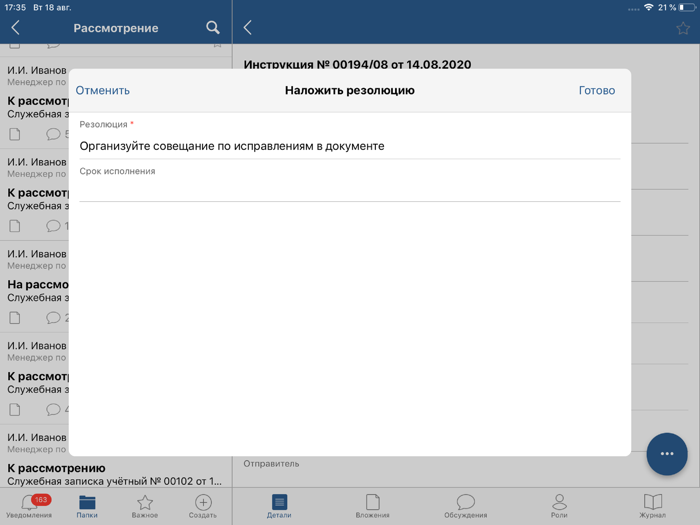
Task: Tap the comment bubble in the На рассмотрение item
Action: 53,318
